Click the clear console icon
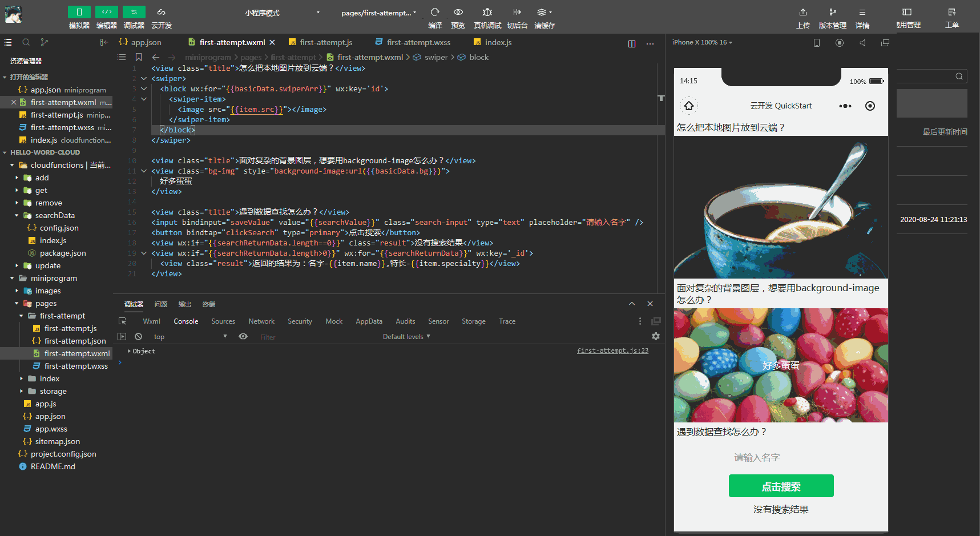Image resolution: width=980 pixels, height=536 pixels. tap(138, 337)
